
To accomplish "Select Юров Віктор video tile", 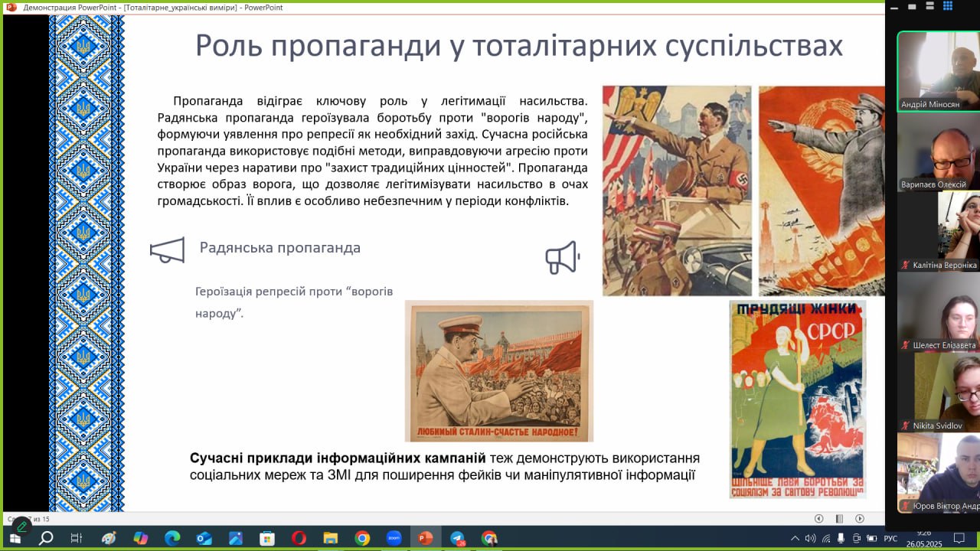I will pos(939,472).
